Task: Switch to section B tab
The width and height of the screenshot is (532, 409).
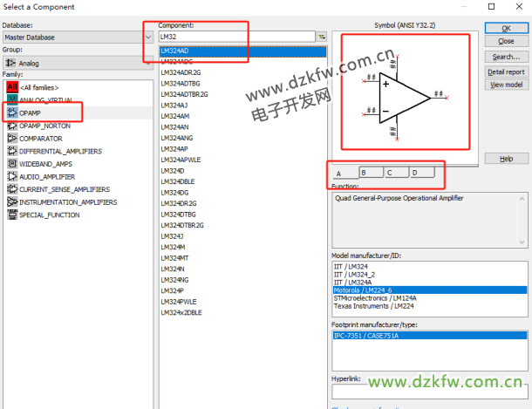Action: click(371, 173)
